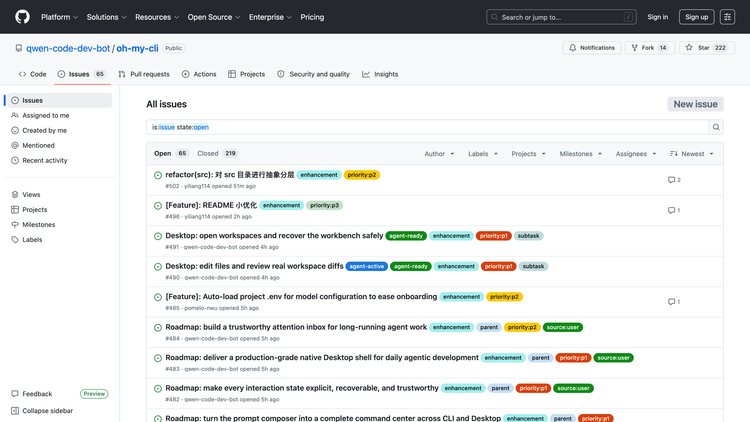Open the Projects filter dropdown
The width and height of the screenshot is (750, 422).
pyautogui.click(x=528, y=154)
